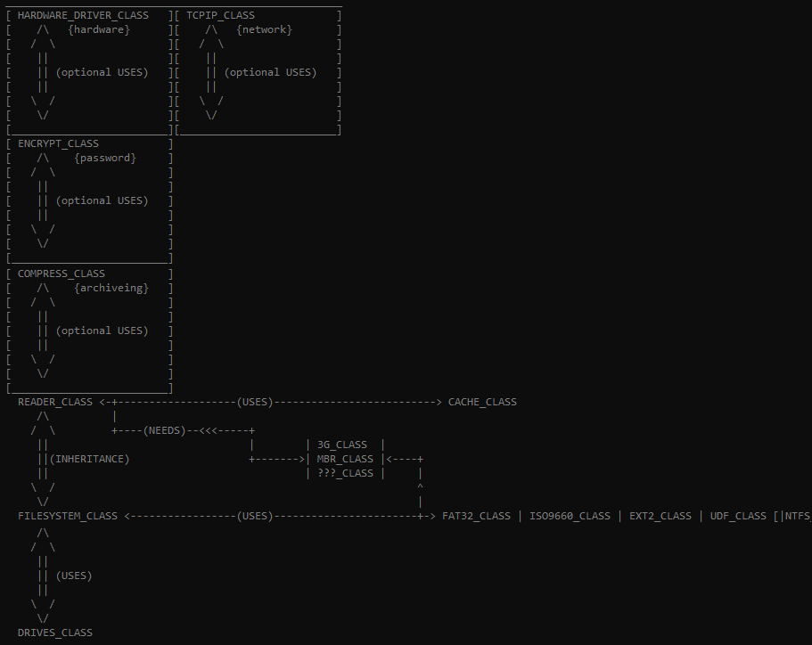812x645 pixels.
Task: Select the 3G_CLASS entry
Action: 342,445
